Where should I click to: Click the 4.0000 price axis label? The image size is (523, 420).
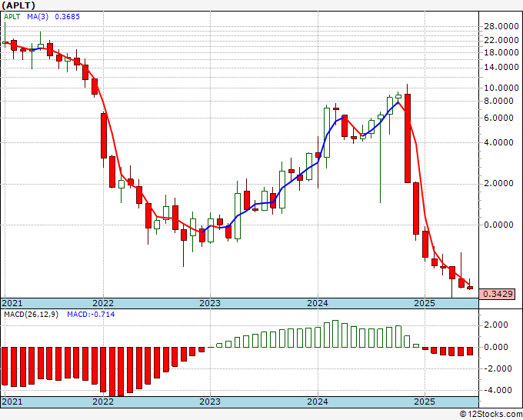click(x=498, y=143)
